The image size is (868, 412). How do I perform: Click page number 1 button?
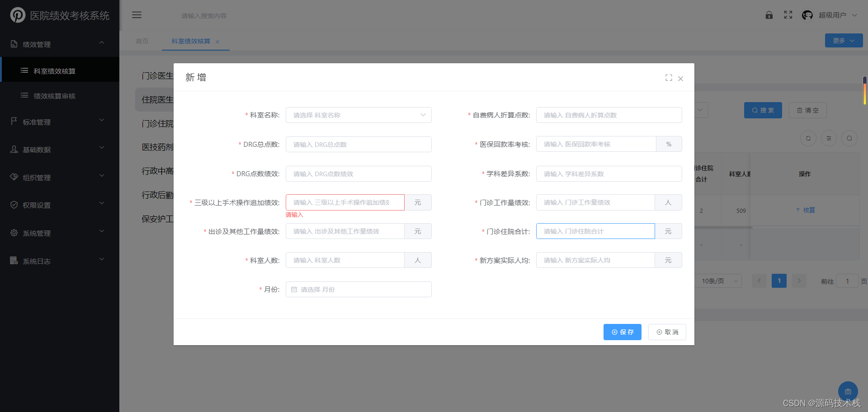(779, 281)
